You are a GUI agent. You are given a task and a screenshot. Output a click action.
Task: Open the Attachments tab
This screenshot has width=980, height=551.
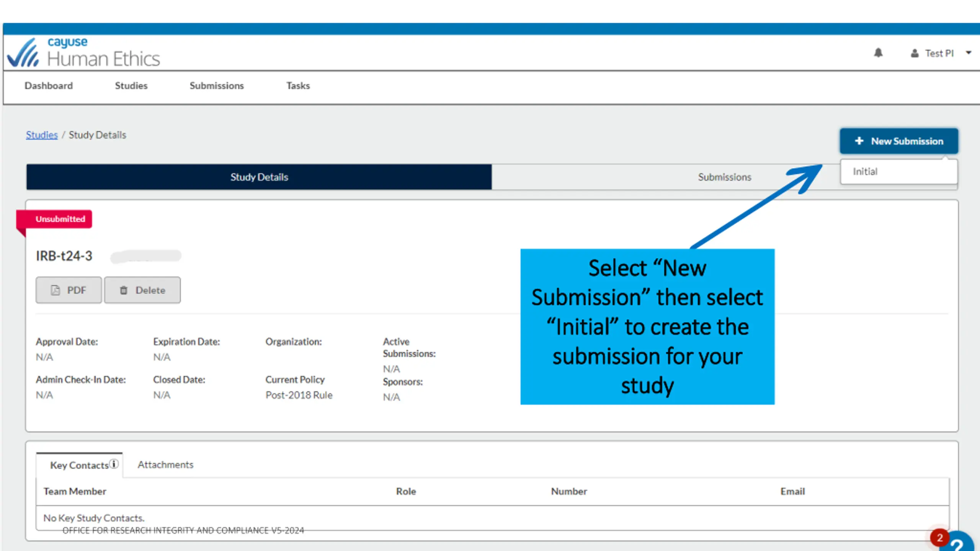[x=165, y=465]
